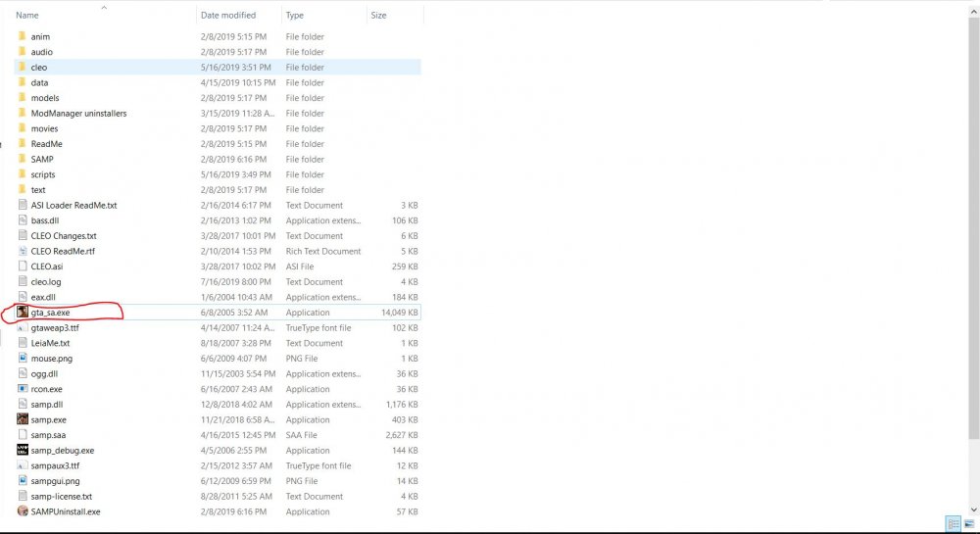The height and width of the screenshot is (534, 980).
Task: Select the samp_debug.exe icon
Action: tap(23, 450)
